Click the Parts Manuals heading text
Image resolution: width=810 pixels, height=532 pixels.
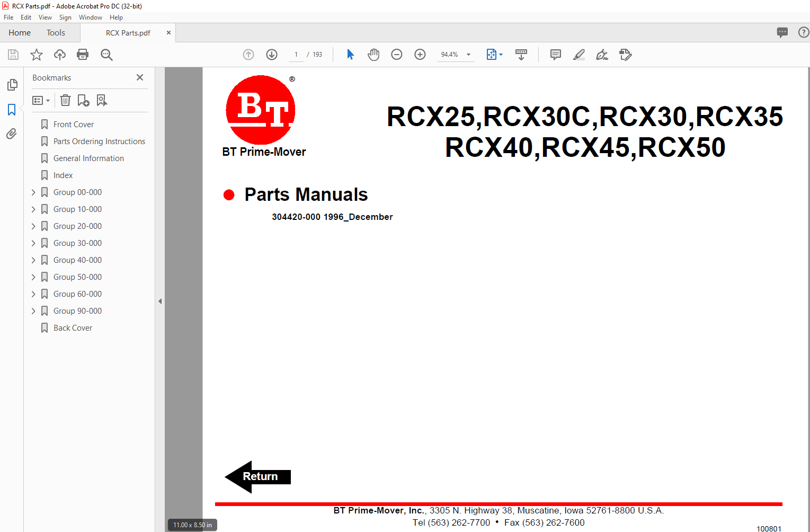(306, 194)
